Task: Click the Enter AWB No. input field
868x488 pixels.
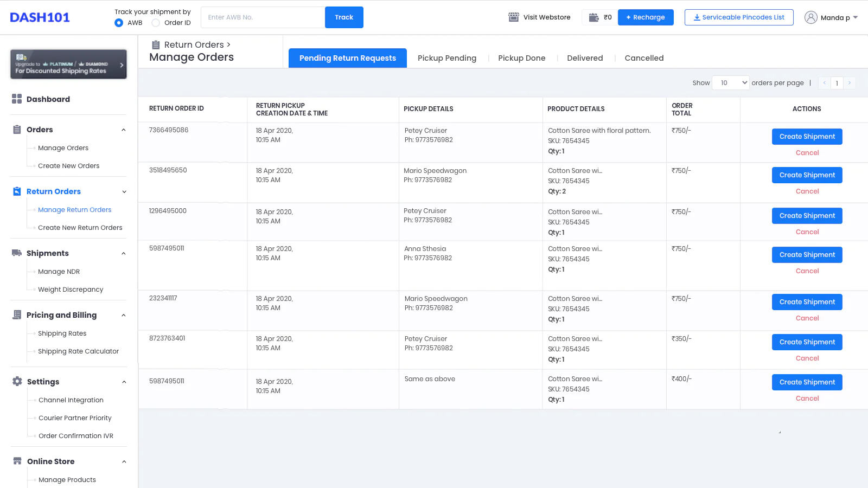Action: pyautogui.click(x=263, y=17)
